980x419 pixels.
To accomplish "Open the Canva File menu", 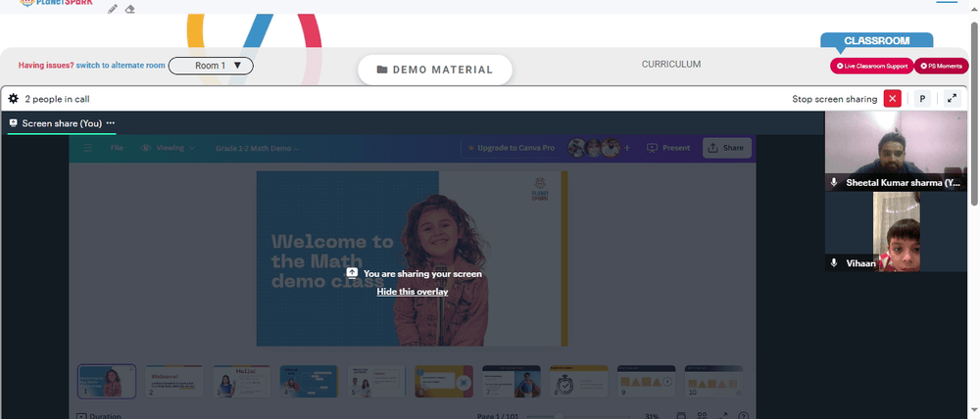I will click(x=117, y=148).
